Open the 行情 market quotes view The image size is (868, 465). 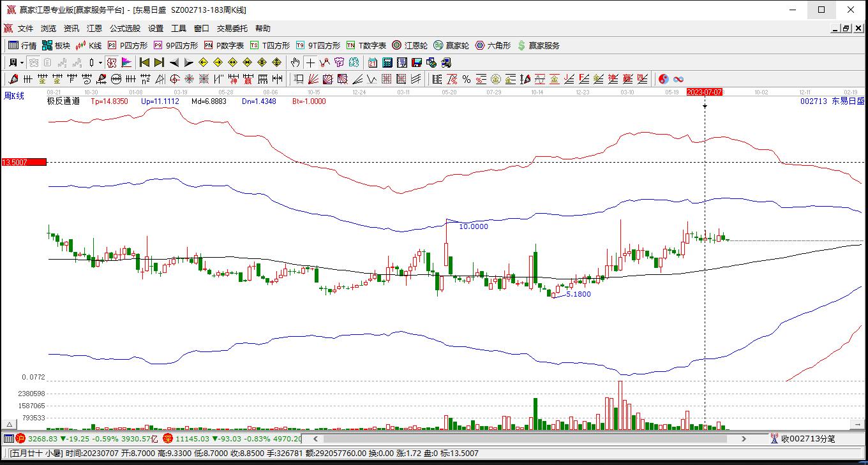(22, 45)
